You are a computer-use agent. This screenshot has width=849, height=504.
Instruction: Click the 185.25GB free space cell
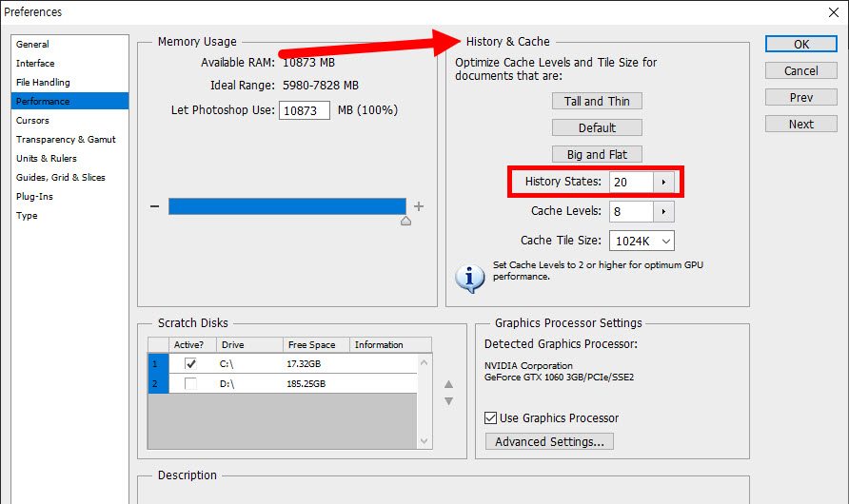(306, 384)
